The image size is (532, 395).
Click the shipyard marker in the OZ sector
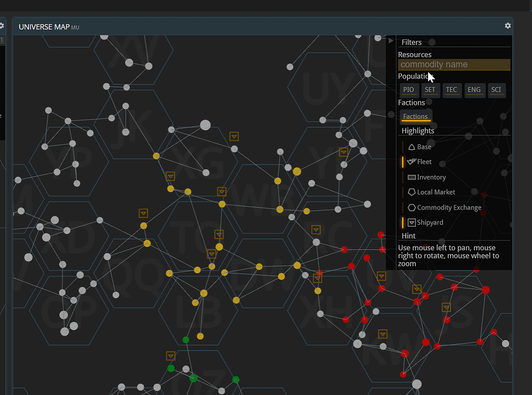170,356
